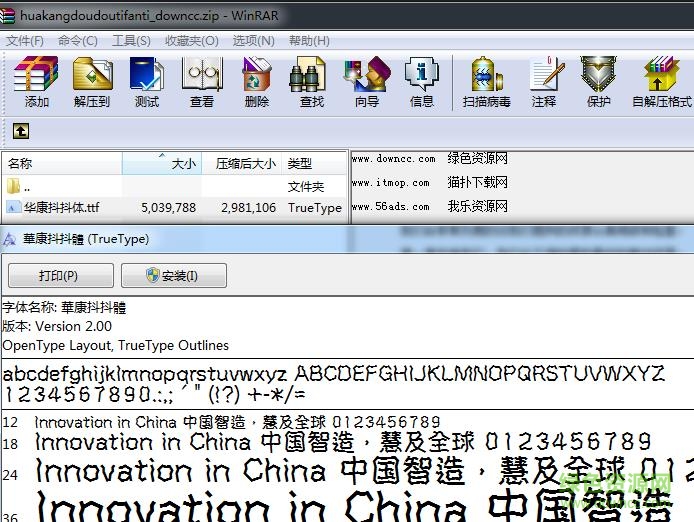Click the Find (查找) binoculars icon
694x522 pixels.
[x=308, y=74]
